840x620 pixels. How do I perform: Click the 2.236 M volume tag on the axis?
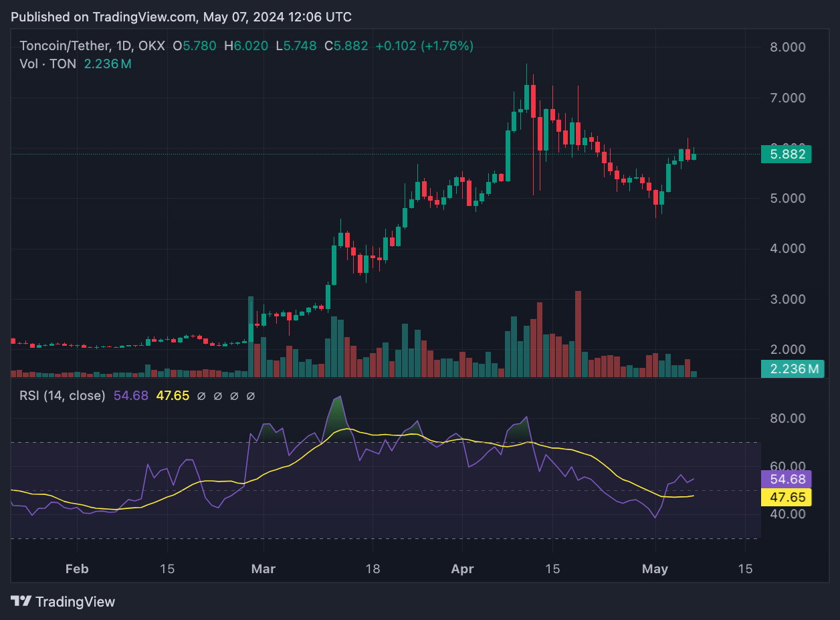pyautogui.click(x=793, y=369)
